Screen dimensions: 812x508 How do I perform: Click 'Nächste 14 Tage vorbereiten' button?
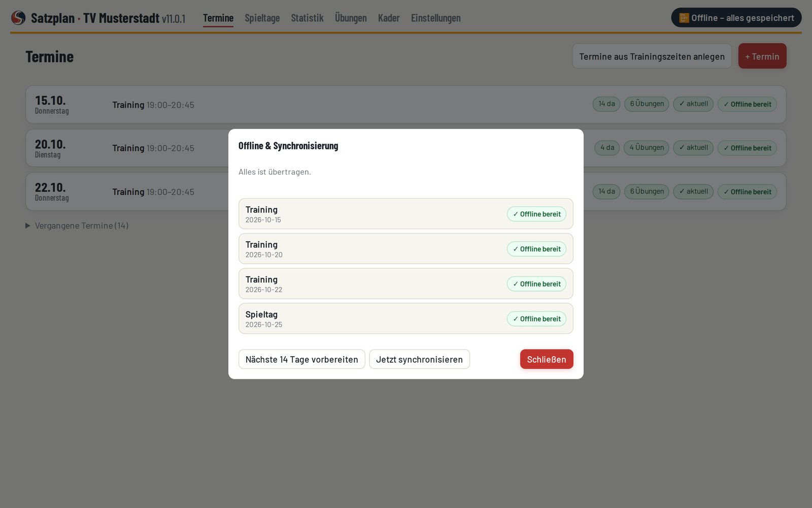click(302, 359)
